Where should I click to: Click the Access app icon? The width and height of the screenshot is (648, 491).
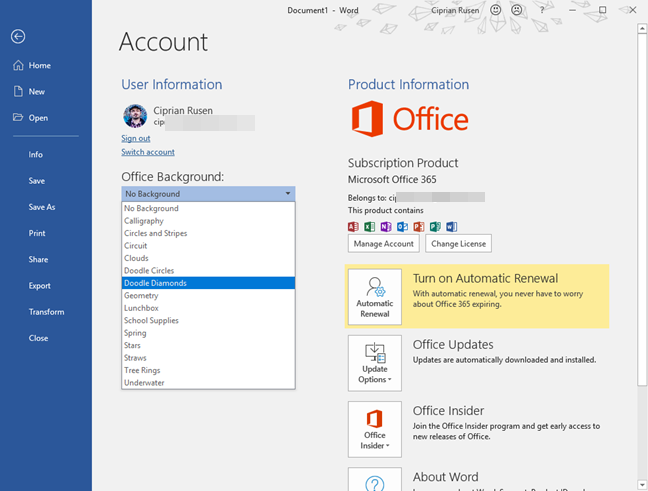[353, 226]
